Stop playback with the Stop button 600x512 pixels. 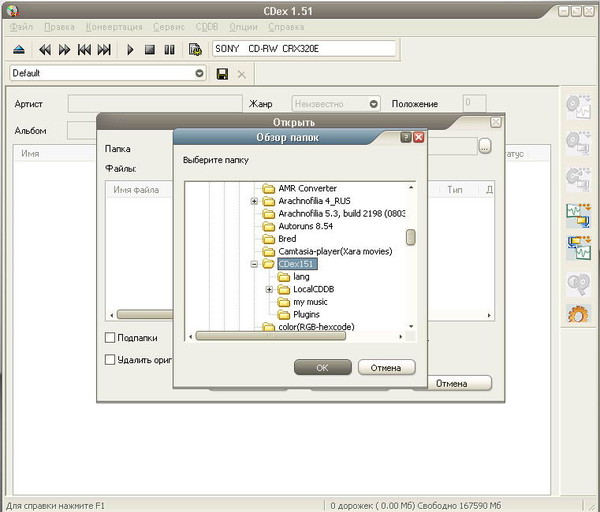point(150,50)
